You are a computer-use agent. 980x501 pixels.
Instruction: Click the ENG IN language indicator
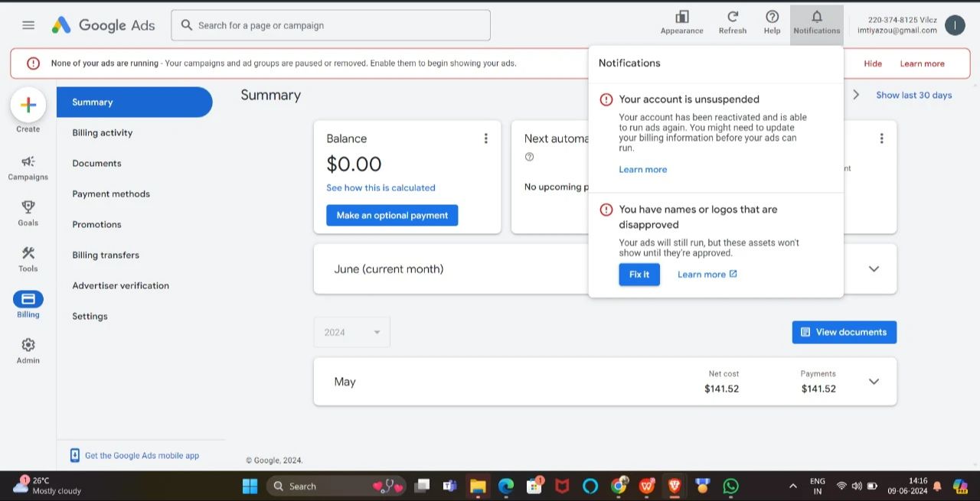[818, 486]
